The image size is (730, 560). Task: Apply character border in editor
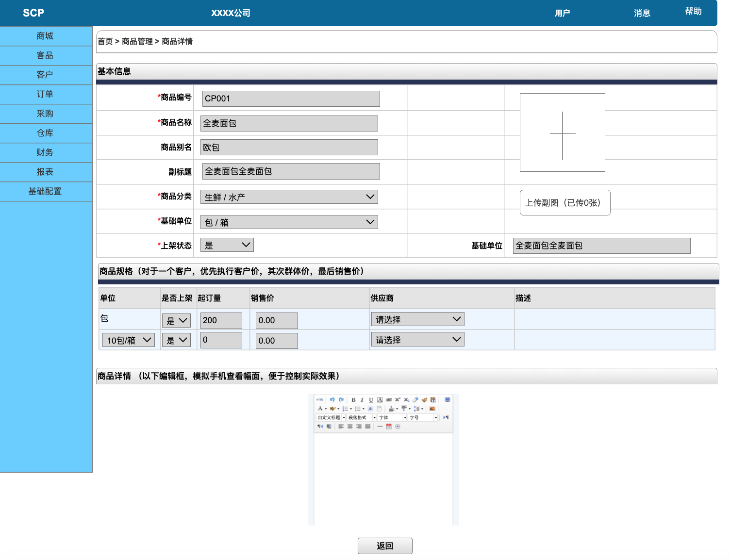(380, 400)
